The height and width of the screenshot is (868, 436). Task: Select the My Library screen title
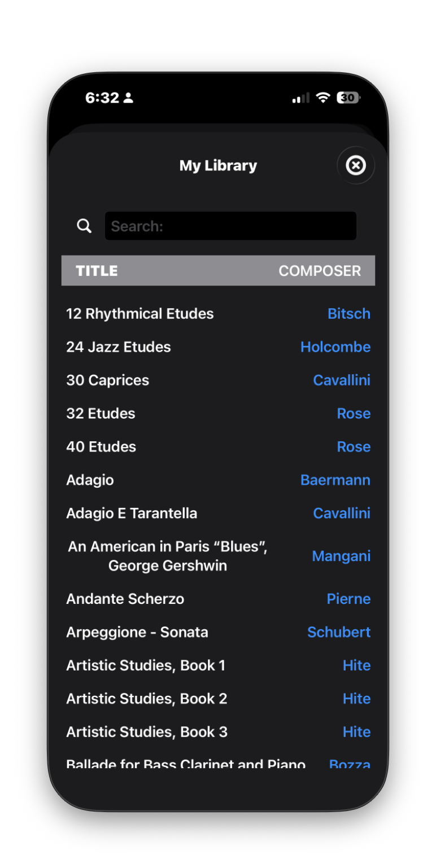[x=218, y=165]
